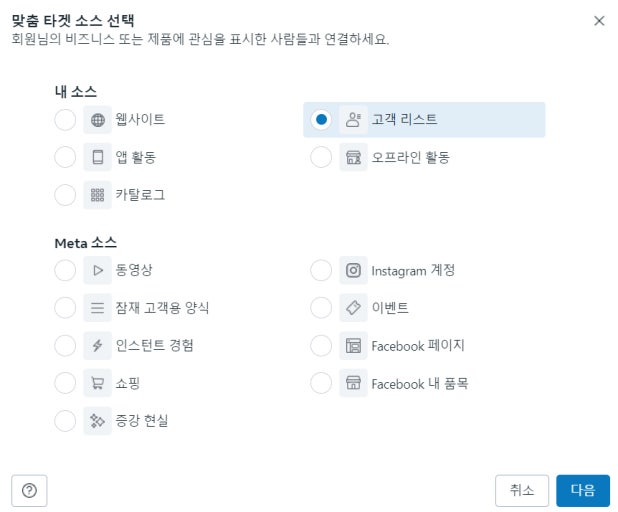Open help with the question mark button
The image size is (618, 512).
click(x=29, y=491)
